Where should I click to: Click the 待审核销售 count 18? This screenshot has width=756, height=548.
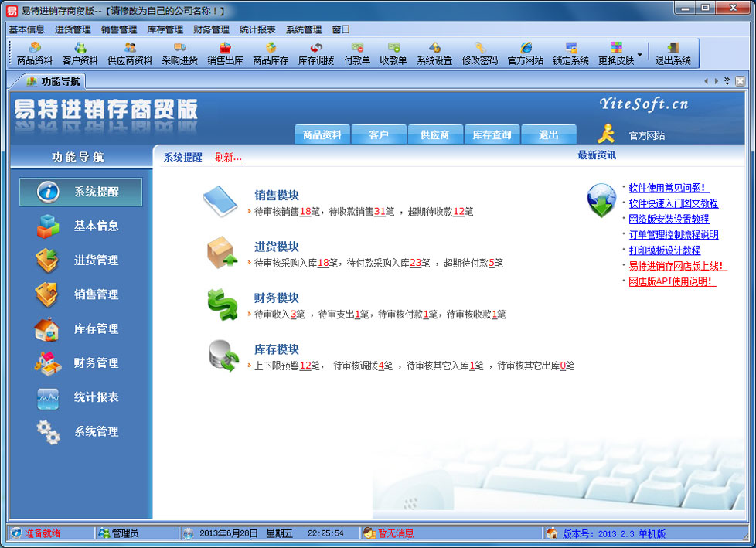pos(305,211)
